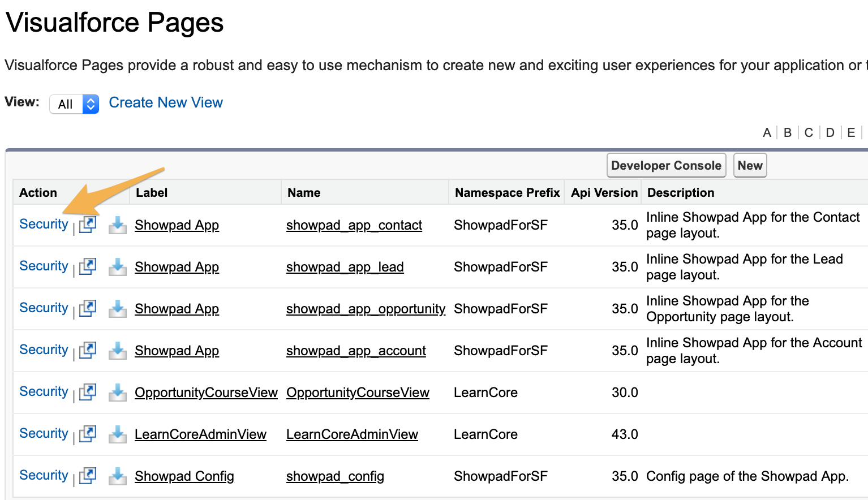This screenshot has height=500, width=868.
Task: Open Showpad App label in showpad_app_contact row
Action: coord(177,225)
